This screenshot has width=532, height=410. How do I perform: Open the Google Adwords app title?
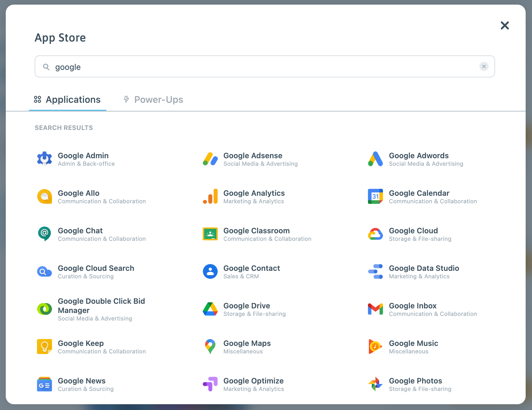coord(419,156)
